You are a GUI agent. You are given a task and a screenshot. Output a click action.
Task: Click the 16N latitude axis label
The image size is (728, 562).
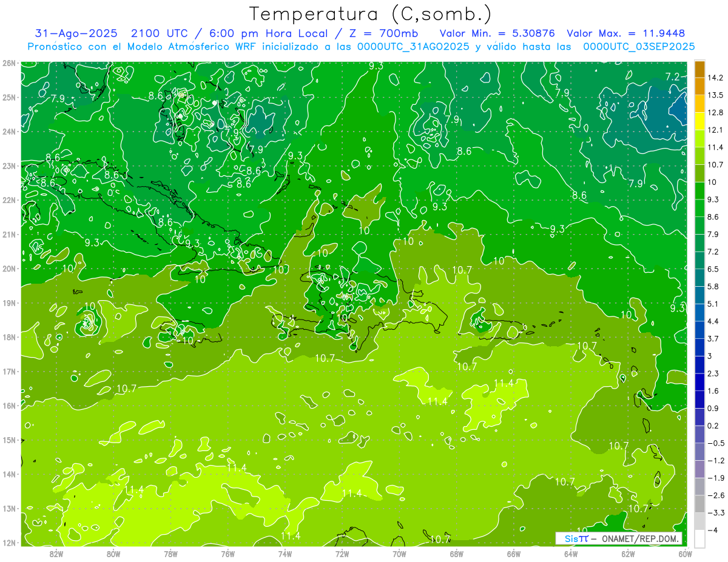click(8, 406)
